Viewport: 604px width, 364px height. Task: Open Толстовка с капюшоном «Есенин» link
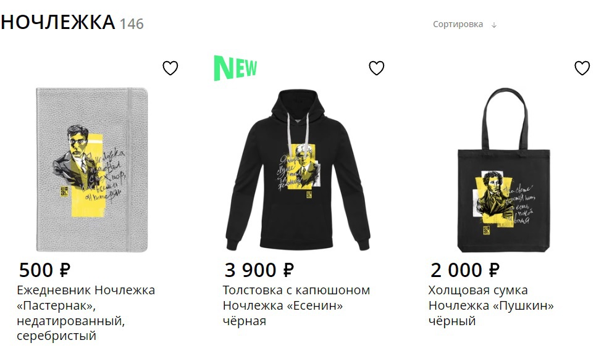pos(296,305)
